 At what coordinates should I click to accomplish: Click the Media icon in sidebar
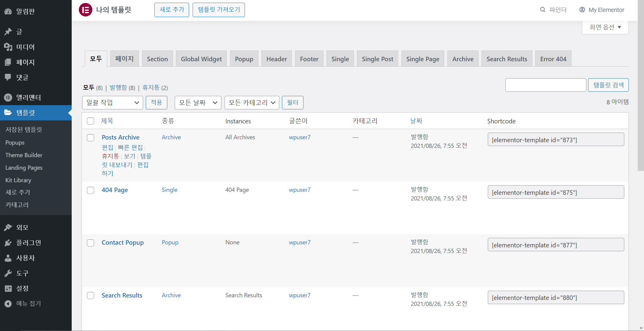coord(8,47)
